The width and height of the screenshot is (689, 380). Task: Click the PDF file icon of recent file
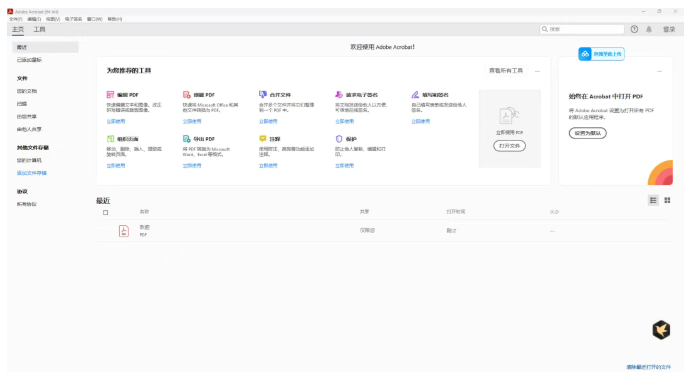(124, 231)
